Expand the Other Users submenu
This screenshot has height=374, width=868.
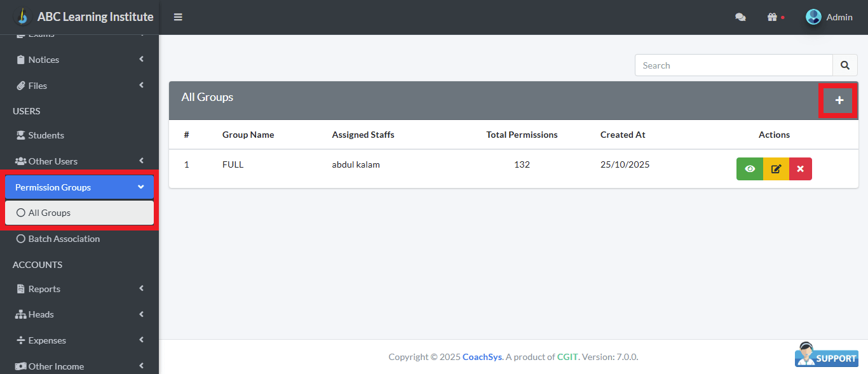141,161
